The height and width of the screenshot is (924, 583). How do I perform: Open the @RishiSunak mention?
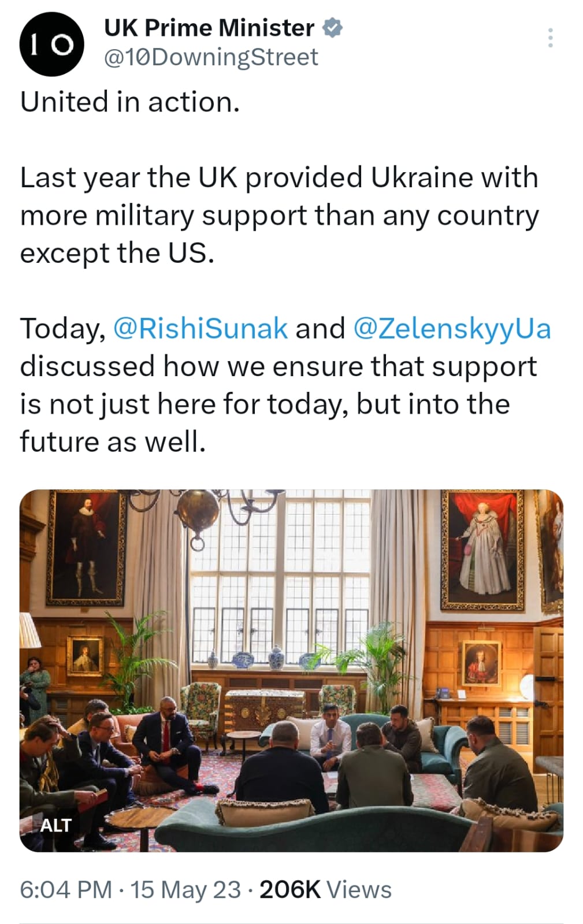point(200,328)
